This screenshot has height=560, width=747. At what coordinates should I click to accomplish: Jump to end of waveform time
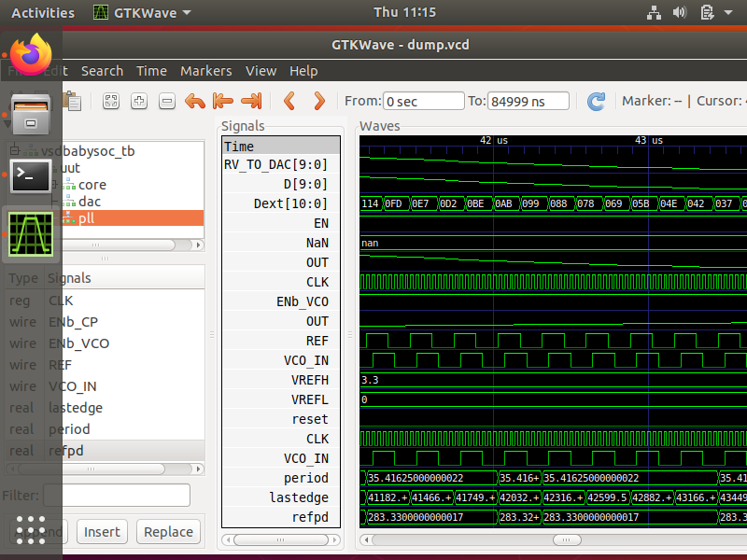[250, 101]
